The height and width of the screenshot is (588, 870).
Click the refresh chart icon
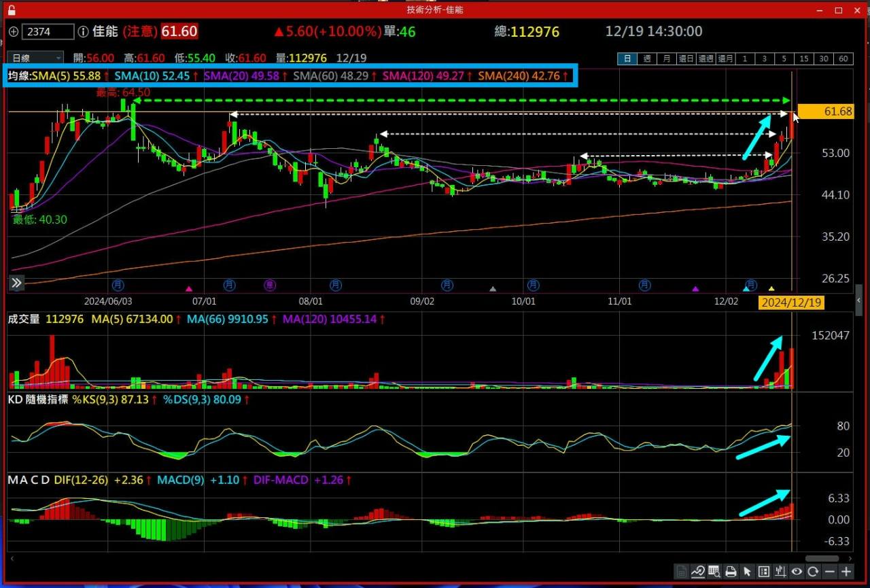click(813, 572)
